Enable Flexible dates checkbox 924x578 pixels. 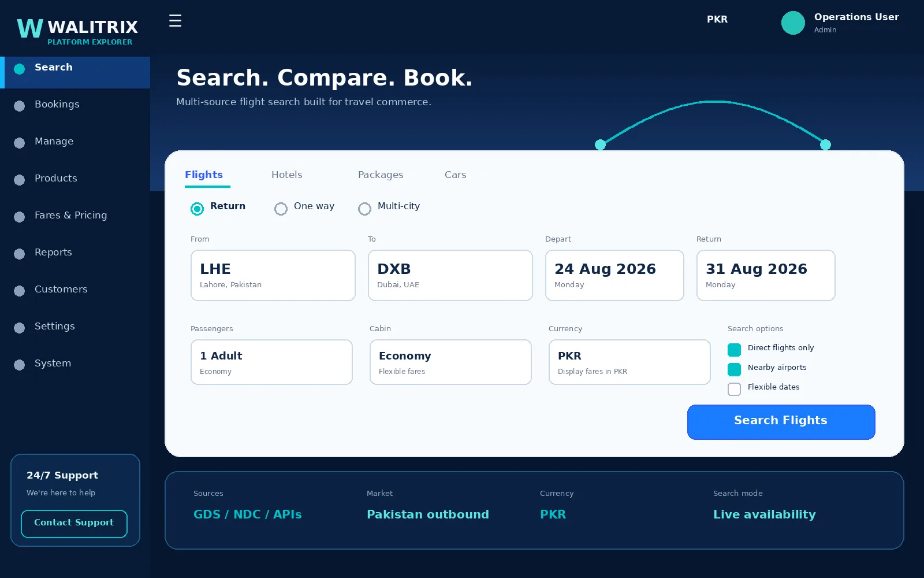(x=734, y=389)
